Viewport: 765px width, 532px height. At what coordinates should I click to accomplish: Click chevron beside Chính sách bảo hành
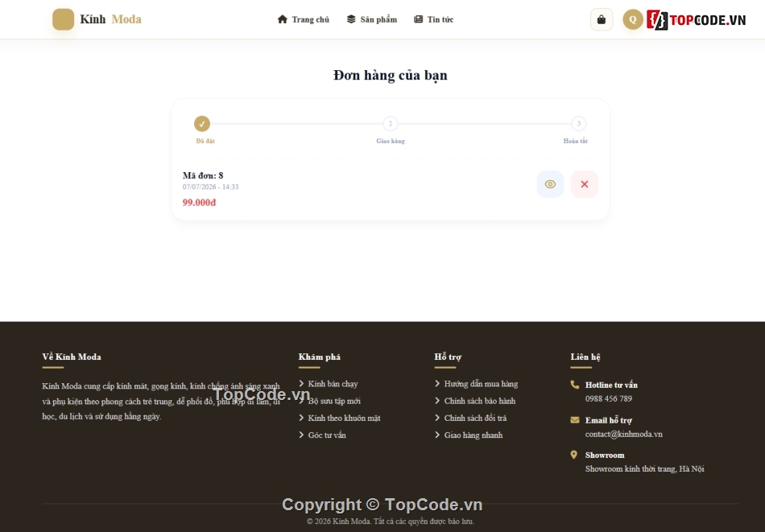point(437,401)
